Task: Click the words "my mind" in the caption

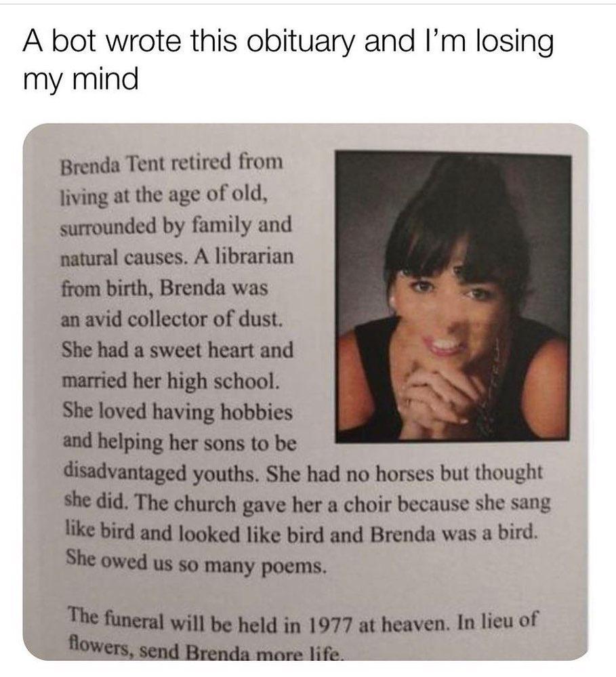Action: 80,79
